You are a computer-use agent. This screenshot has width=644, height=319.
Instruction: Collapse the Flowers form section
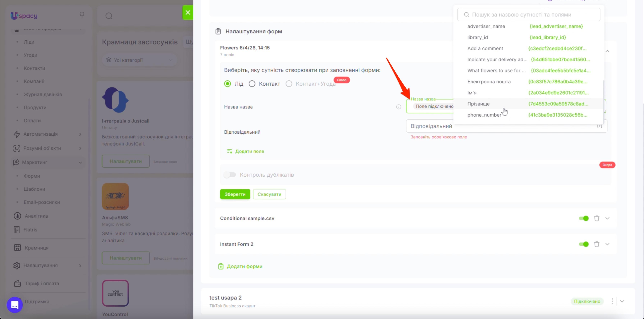click(607, 51)
